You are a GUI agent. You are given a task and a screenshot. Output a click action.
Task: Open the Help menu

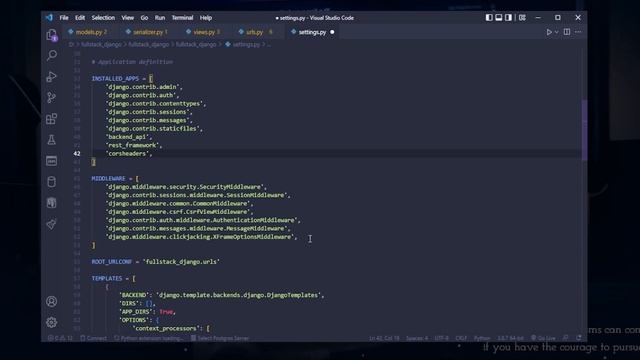pyautogui.click(x=206, y=18)
